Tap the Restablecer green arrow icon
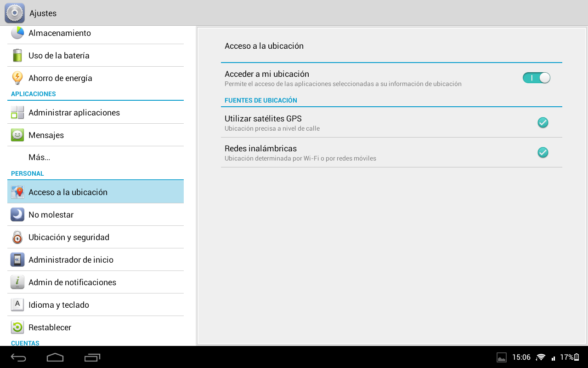This screenshot has height=368, width=588. 17,328
